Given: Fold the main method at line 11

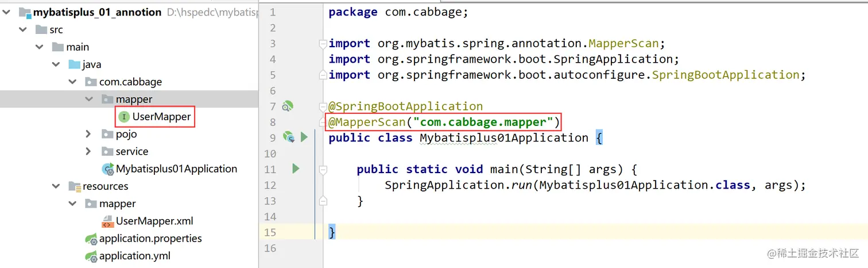Looking at the screenshot, I should click(x=323, y=169).
